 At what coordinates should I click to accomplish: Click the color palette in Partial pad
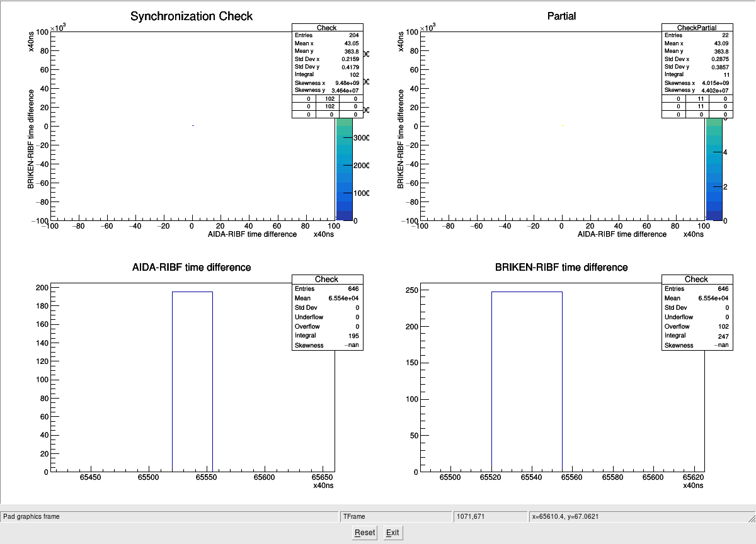pyautogui.click(x=714, y=169)
